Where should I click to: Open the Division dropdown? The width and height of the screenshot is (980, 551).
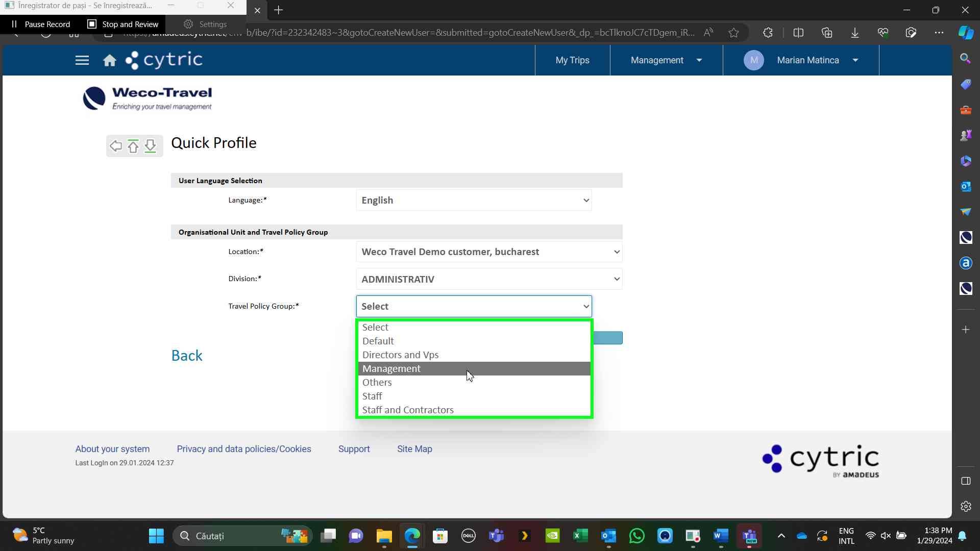489,279
